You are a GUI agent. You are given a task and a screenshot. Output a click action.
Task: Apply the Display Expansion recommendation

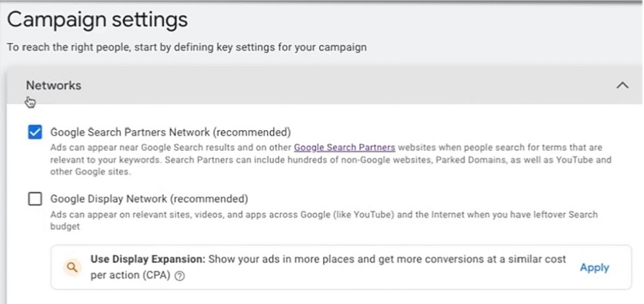(594, 267)
